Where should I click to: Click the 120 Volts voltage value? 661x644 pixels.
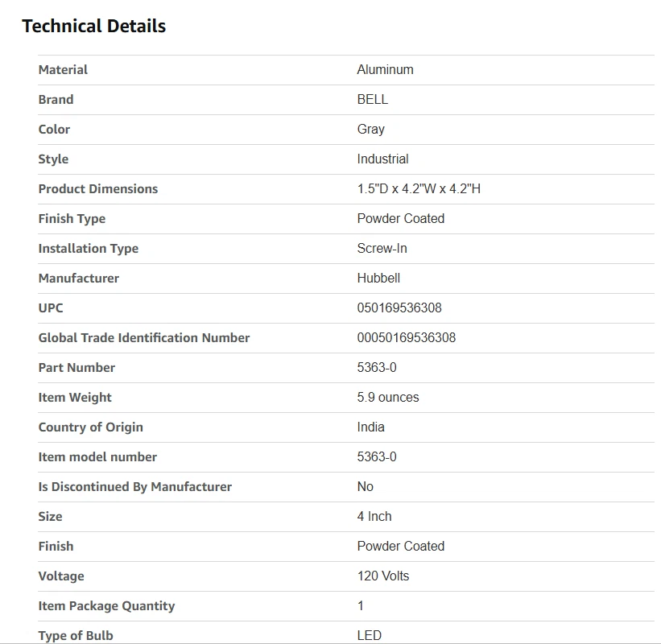(382, 576)
